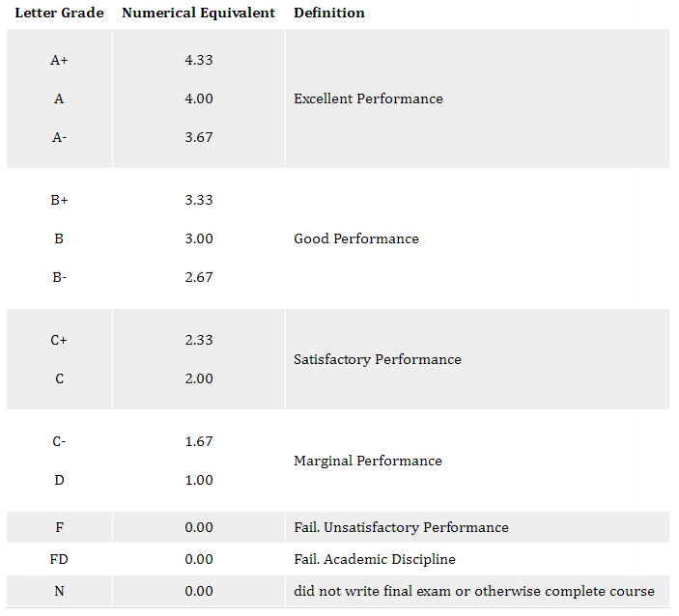Click the N grade definition text
The height and width of the screenshot is (616, 679).
tap(474, 591)
